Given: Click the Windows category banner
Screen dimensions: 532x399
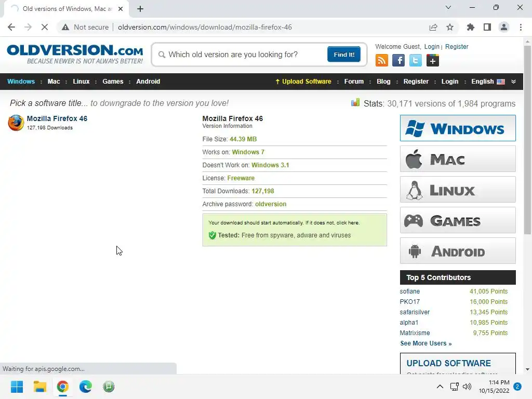Looking at the screenshot, I should pyautogui.click(x=458, y=128).
